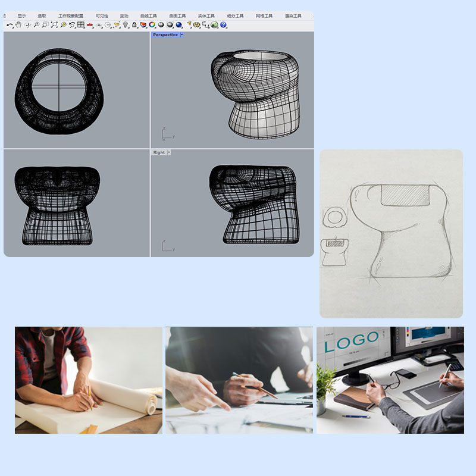Click the Undo arrow icon
The height and width of the screenshot is (476, 476).
(10, 25)
